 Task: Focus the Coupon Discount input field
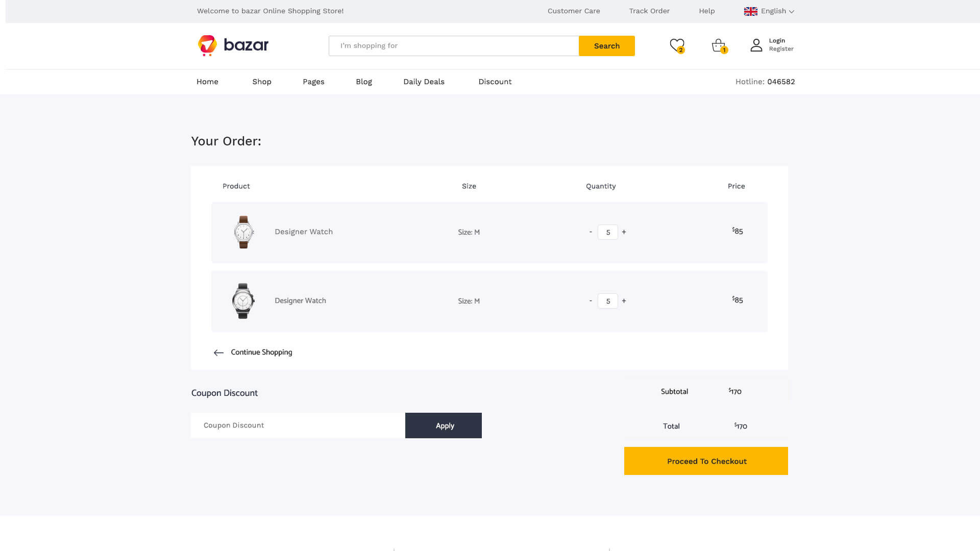tap(298, 425)
